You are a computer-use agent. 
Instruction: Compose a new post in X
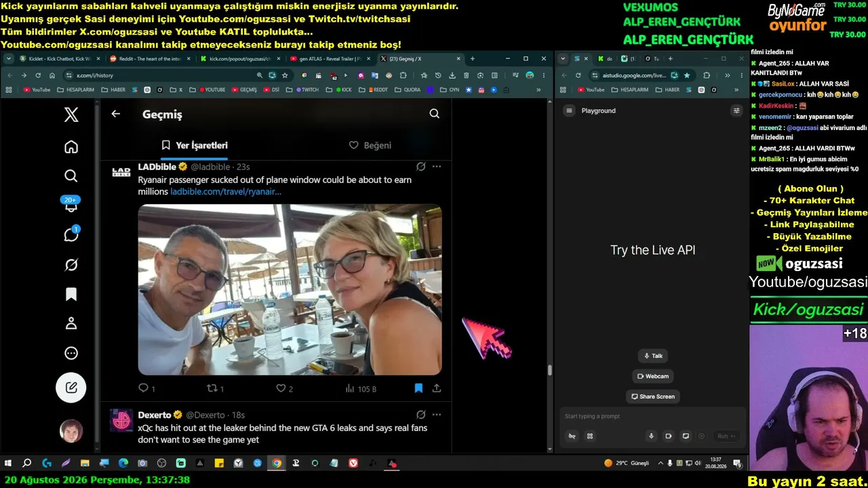coord(71,388)
